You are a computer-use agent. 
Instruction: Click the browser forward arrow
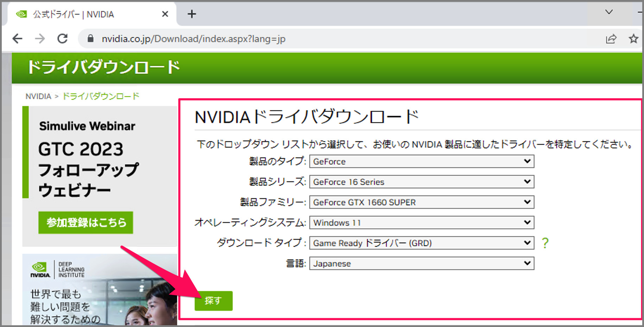pyautogui.click(x=40, y=39)
